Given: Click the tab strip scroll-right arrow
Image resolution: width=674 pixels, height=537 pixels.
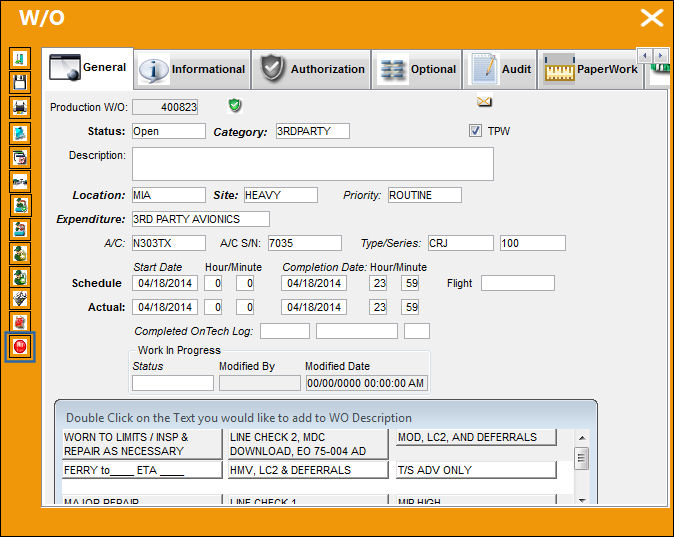Looking at the screenshot, I should [661, 55].
